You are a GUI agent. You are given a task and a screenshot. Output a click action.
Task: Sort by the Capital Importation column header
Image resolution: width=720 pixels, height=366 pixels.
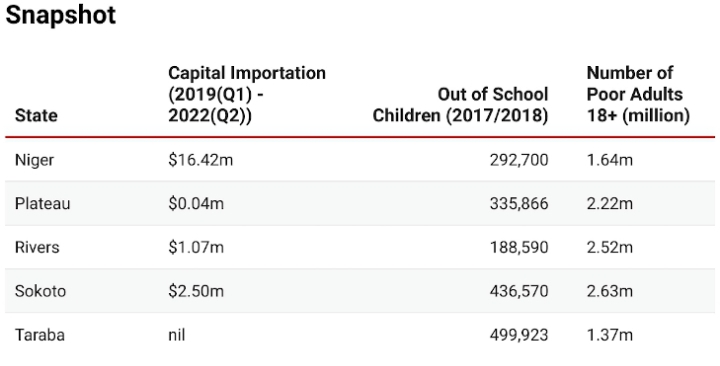(x=247, y=94)
